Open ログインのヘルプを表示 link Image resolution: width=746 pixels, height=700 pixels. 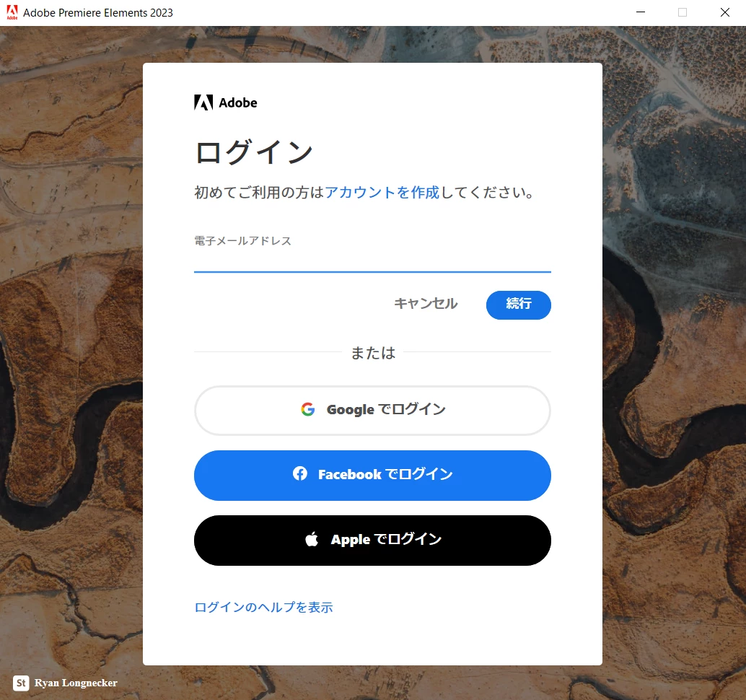coord(263,607)
